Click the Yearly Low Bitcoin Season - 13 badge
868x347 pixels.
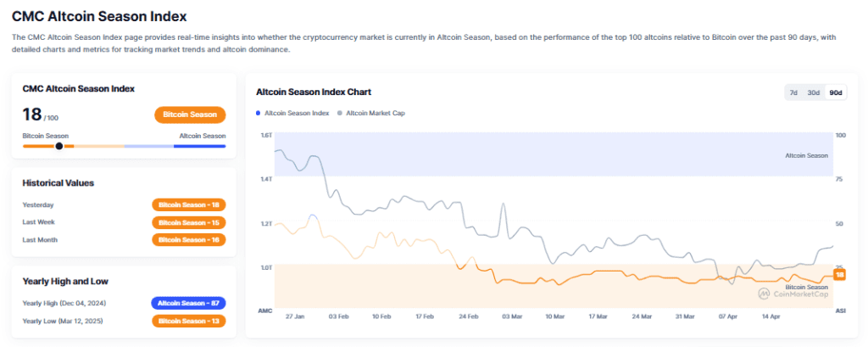[189, 321]
